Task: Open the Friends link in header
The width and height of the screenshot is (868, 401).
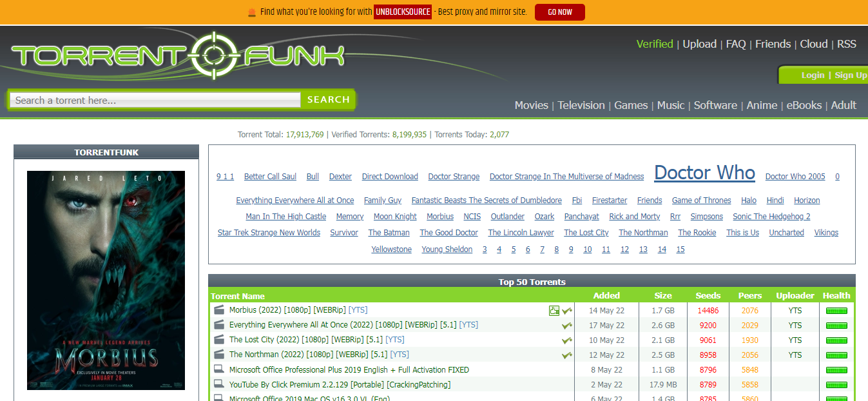Action: [x=773, y=44]
